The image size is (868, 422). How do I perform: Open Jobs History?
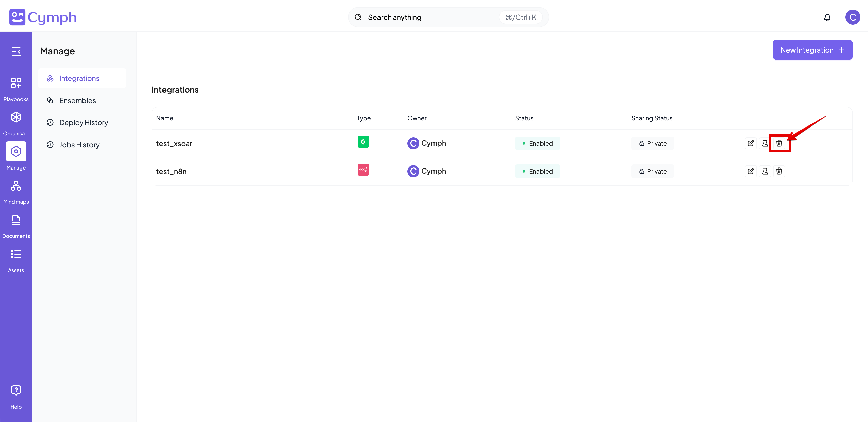click(79, 144)
